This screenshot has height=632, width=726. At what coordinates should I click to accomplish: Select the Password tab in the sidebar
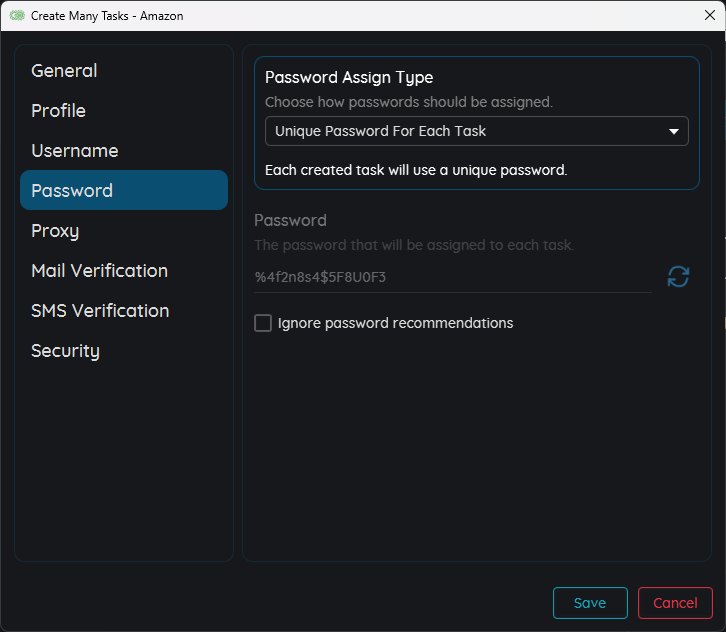coord(72,191)
